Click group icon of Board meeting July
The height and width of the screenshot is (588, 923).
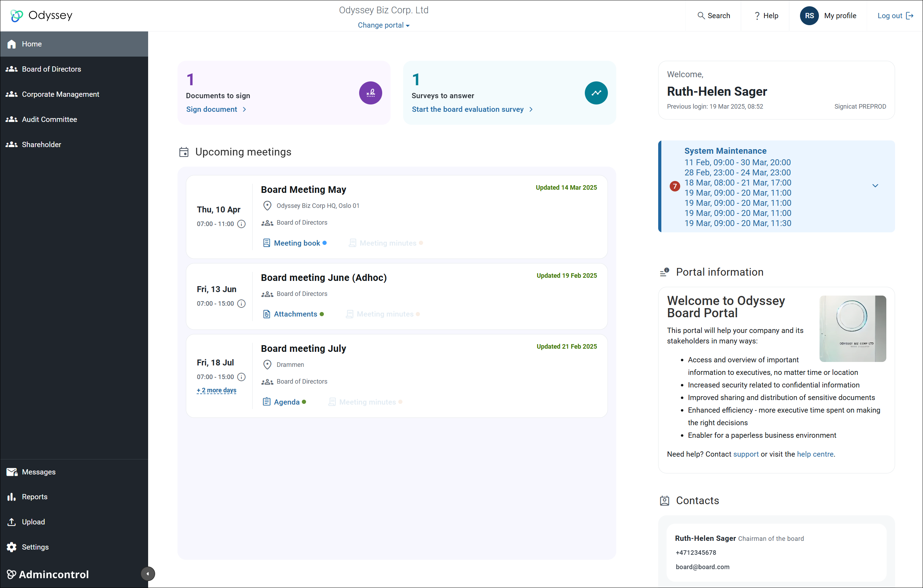pos(267,382)
